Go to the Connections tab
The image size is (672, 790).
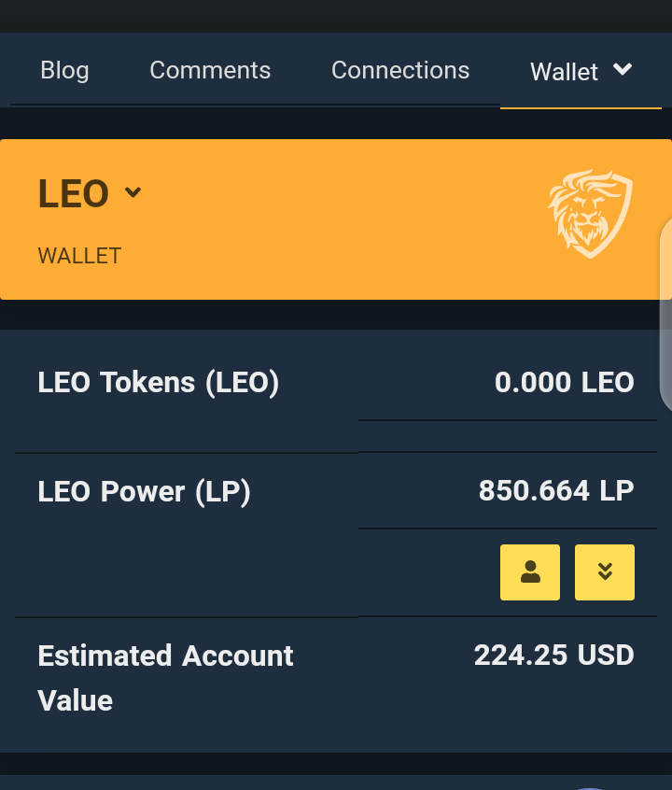pos(400,70)
